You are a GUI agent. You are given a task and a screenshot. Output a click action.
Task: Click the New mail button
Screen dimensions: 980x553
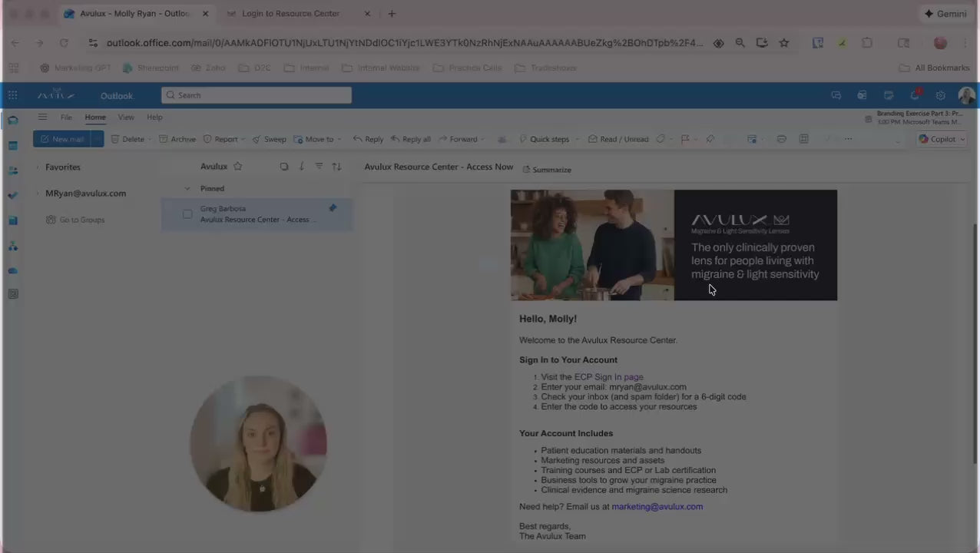click(61, 139)
